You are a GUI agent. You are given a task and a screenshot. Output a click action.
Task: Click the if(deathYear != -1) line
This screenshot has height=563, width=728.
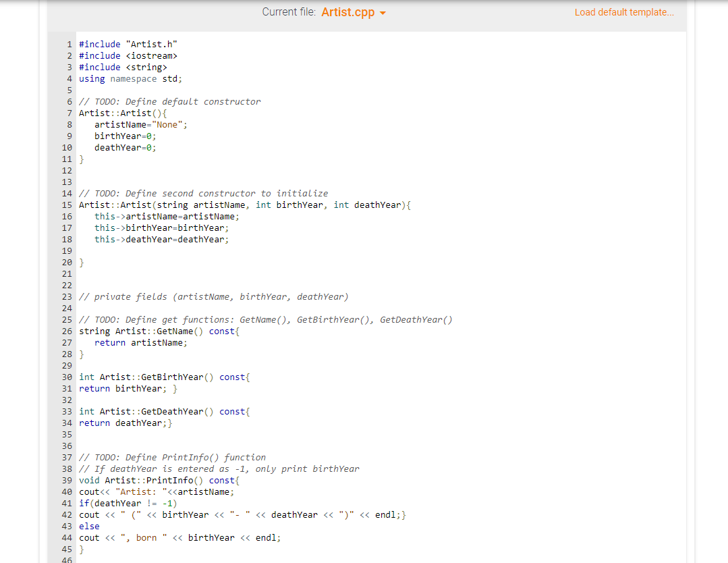128,504
